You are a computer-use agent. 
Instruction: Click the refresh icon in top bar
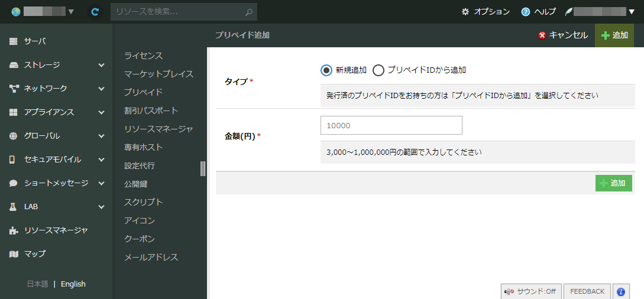pos(95,12)
